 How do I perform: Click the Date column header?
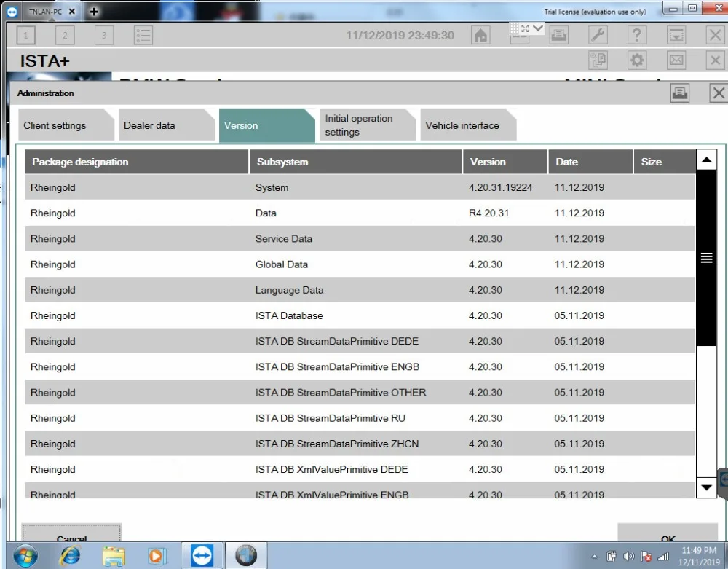tap(590, 162)
